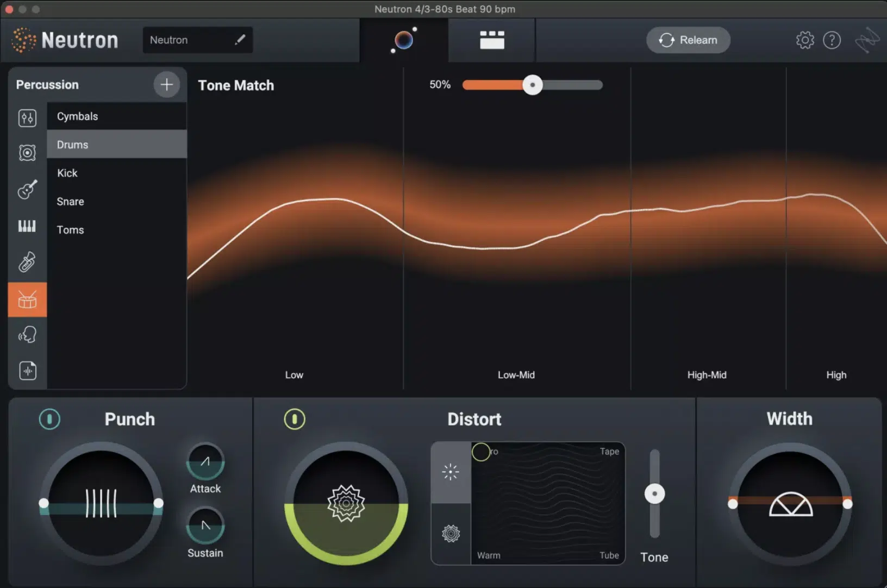Viewport: 887px width, 588px height.
Task: Click the right handle on Width dial
Action: (x=847, y=504)
